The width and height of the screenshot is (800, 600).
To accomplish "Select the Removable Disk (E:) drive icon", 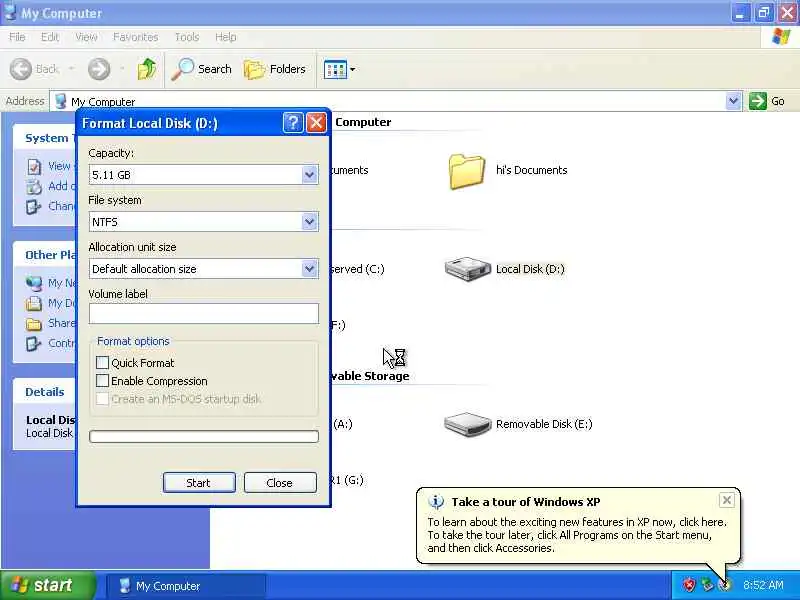I will coord(467,424).
